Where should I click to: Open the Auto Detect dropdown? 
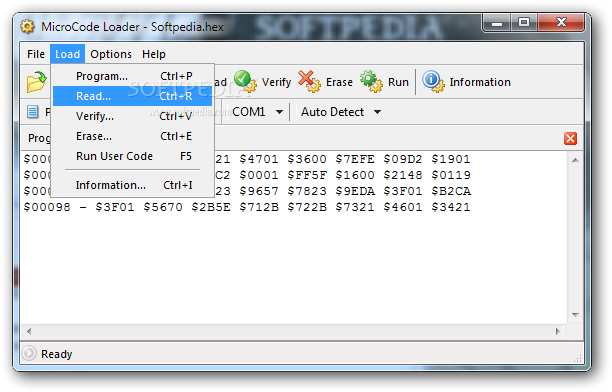pyautogui.click(x=341, y=112)
